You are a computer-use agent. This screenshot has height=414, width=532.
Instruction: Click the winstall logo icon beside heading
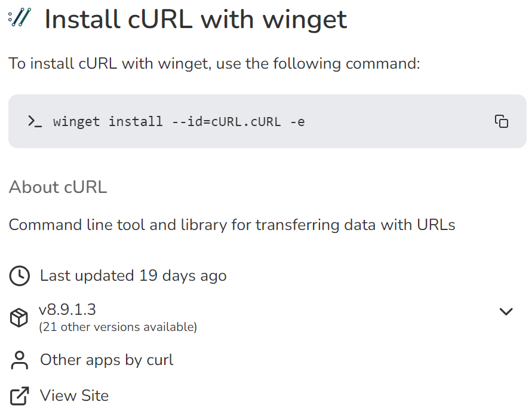click(19, 19)
